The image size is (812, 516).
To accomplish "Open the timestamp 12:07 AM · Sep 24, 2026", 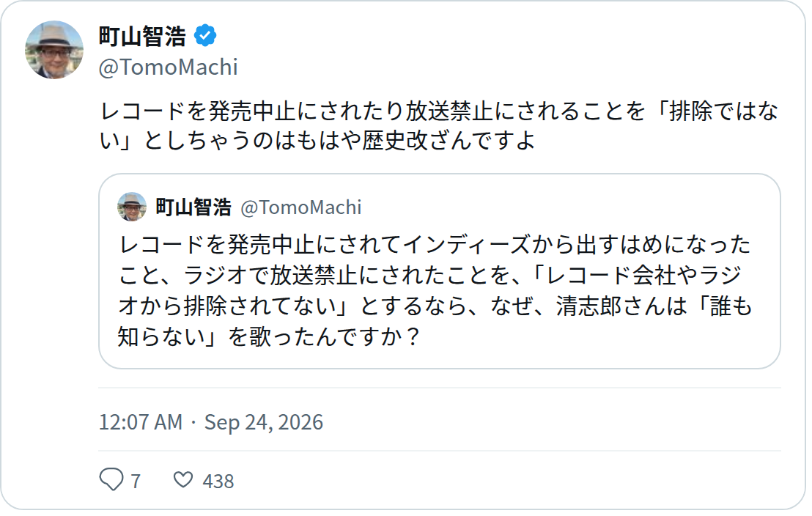I will 211,422.
